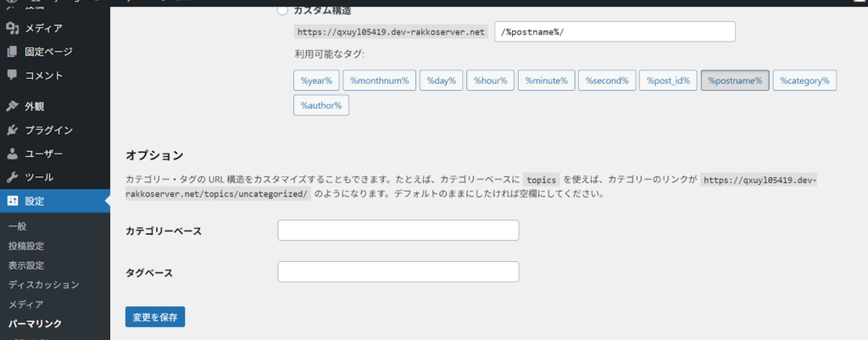Click the custom structure /%postname%/ text field
868x340 pixels.
click(614, 31)
